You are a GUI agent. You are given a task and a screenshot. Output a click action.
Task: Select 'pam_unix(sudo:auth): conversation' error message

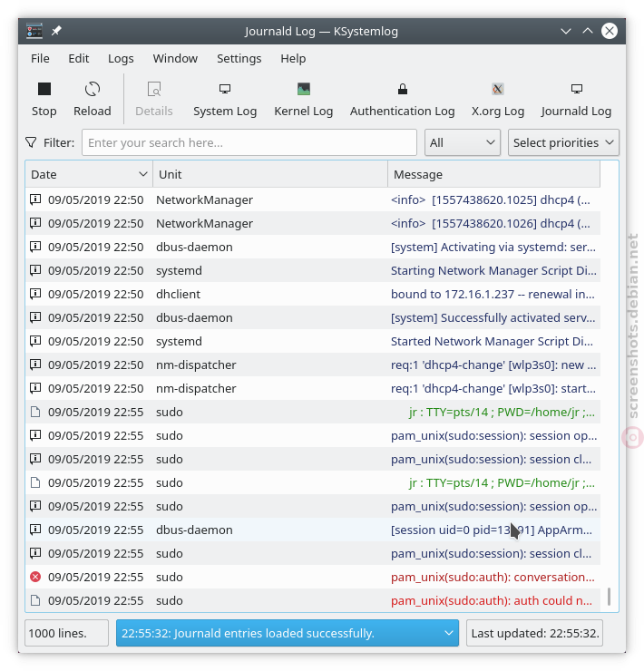(493, 577)
